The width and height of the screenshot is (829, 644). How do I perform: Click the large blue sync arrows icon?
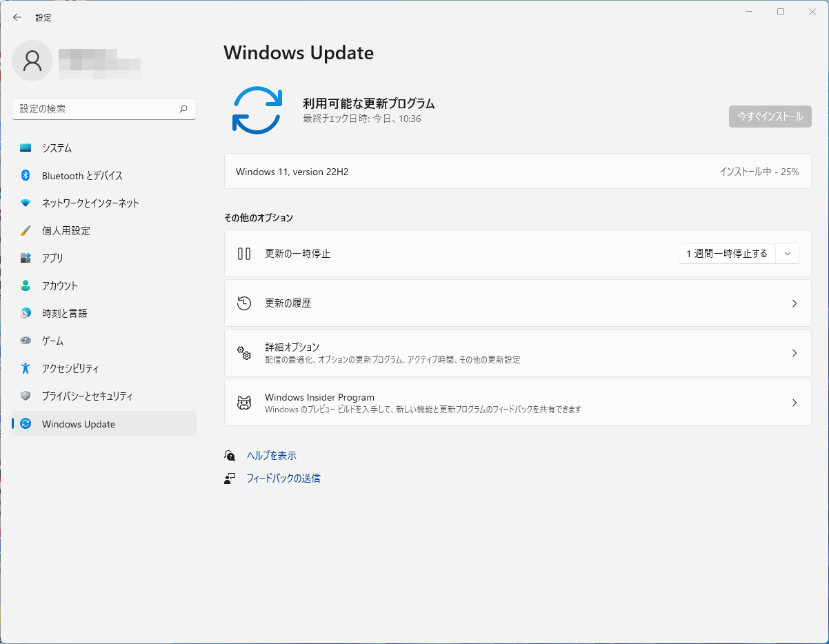[x=257, y=110]
